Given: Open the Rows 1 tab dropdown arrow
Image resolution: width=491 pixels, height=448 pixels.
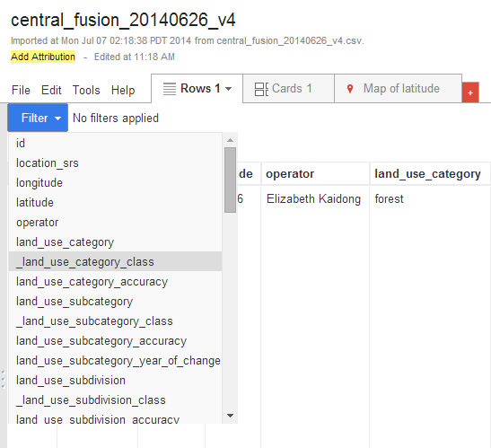Looking at the screenshot, I should coord(229,89).
